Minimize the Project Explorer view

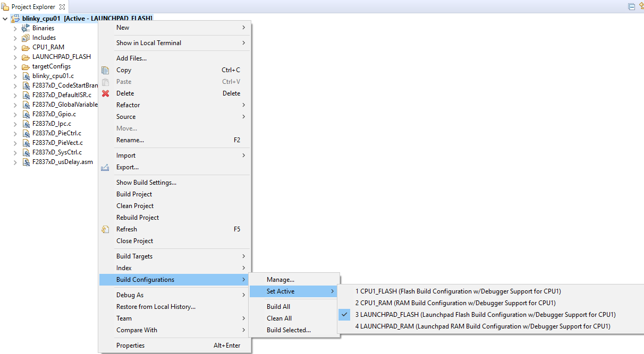[632, 6]
